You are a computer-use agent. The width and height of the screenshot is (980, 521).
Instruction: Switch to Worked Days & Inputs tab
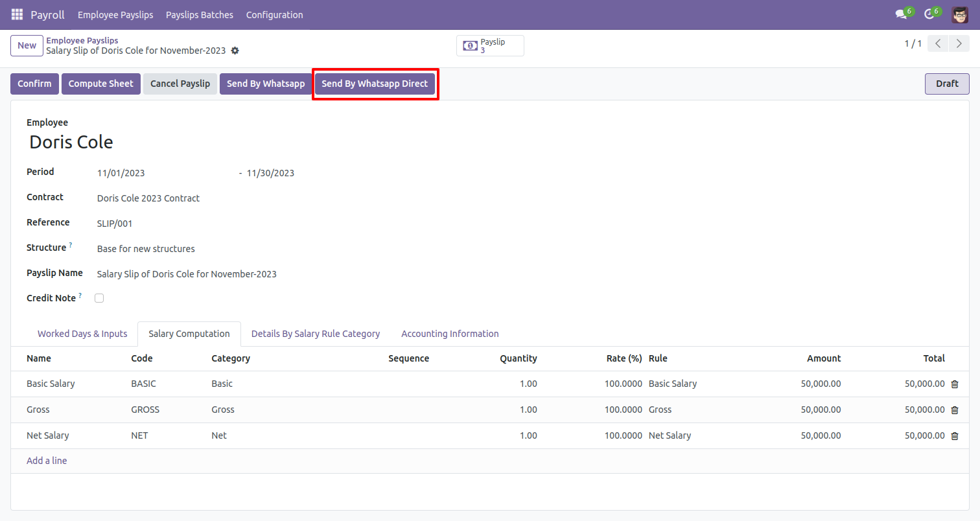[x=82, y=334]
